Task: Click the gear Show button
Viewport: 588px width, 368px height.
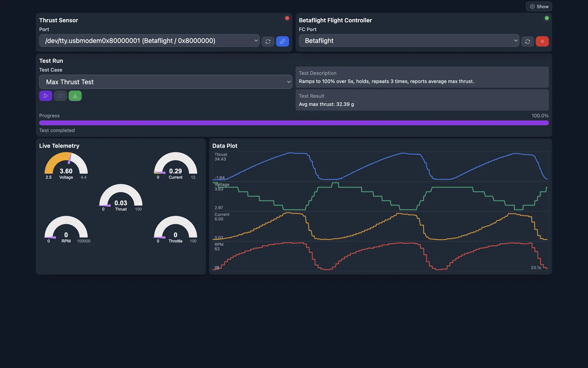Action: pyautogui.click(x=539, y=7)
